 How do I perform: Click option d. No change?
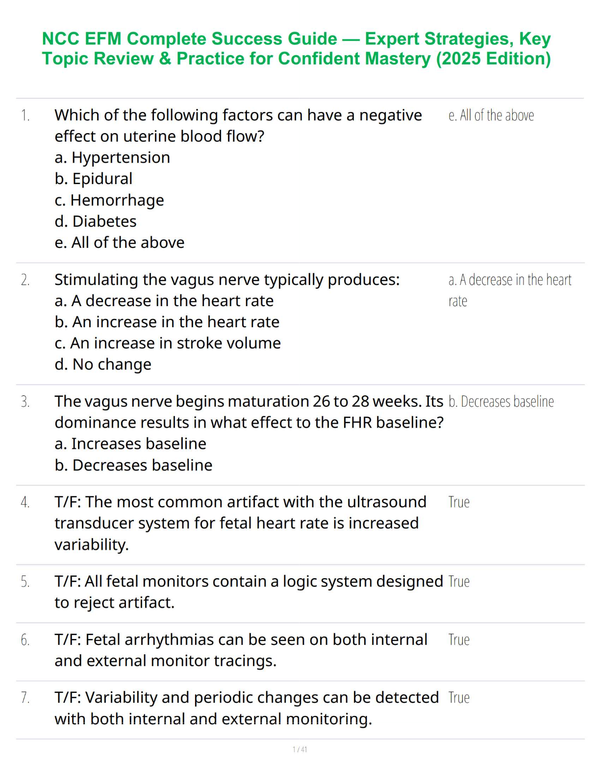(103, 365)
